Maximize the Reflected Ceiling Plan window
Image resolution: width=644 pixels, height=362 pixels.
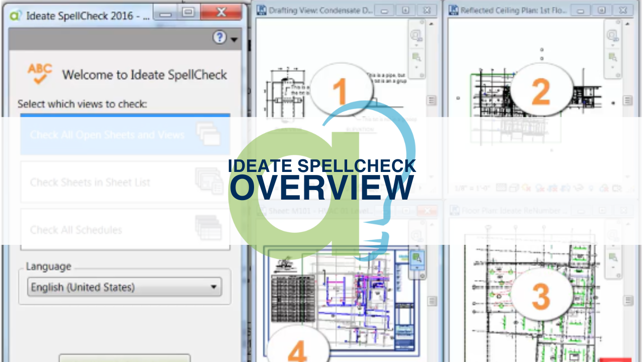coord(601,10)
